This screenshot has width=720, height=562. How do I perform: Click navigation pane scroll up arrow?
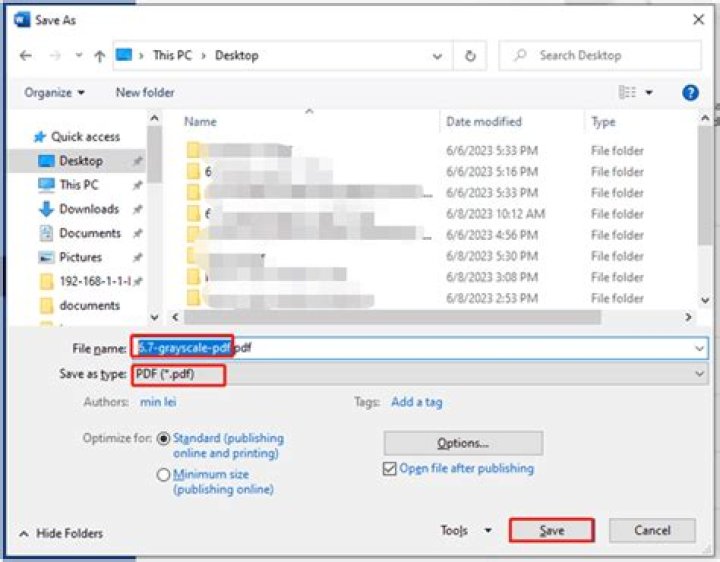click(x=155, y=118)
